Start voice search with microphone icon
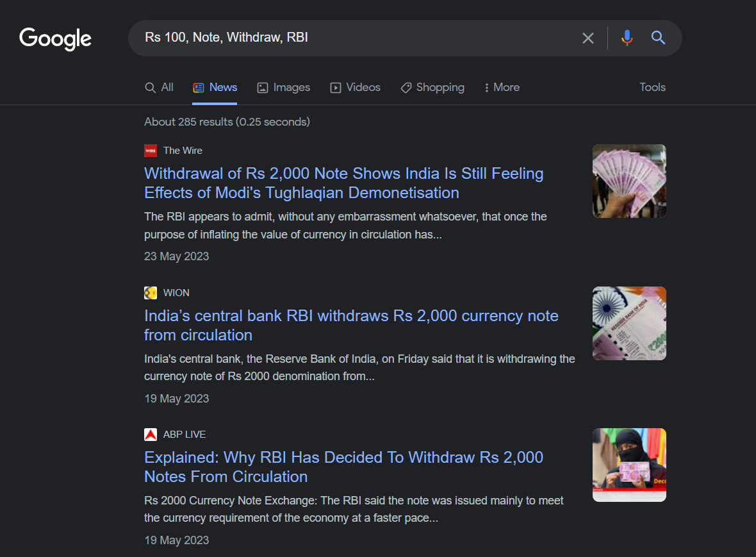Screen dimensions: 756x557 pyautogui.click(x=627, y=38)
